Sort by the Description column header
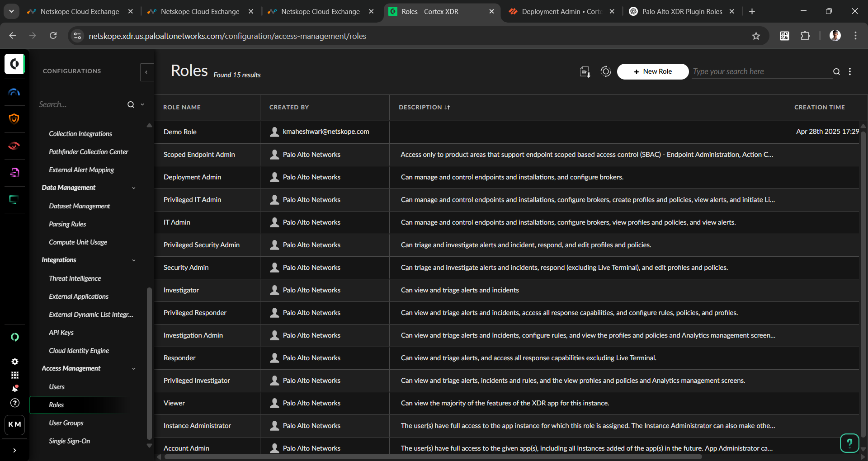868x461 pixels. tap(424, 108)
